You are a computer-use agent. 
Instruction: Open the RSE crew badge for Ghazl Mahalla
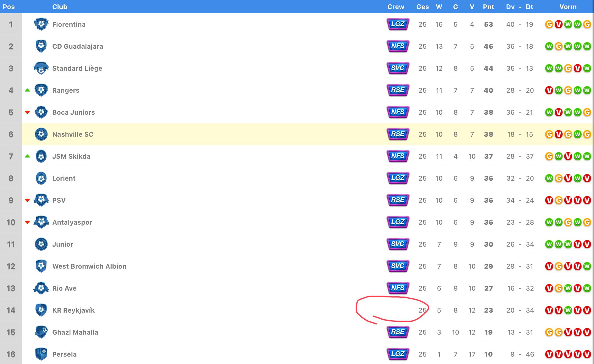pyautogui.click(x=398, y=332)
